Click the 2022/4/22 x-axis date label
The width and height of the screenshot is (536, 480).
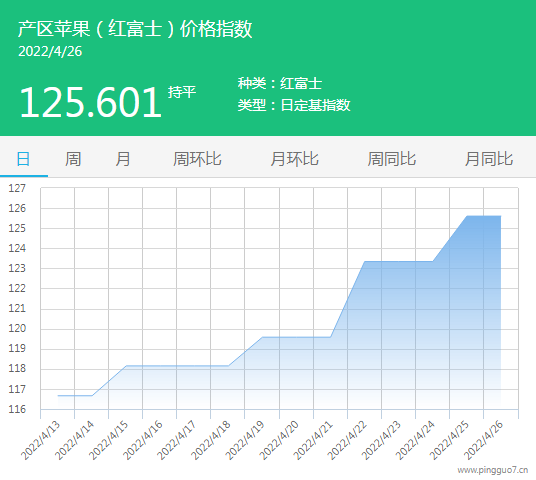tap(347, 440)
